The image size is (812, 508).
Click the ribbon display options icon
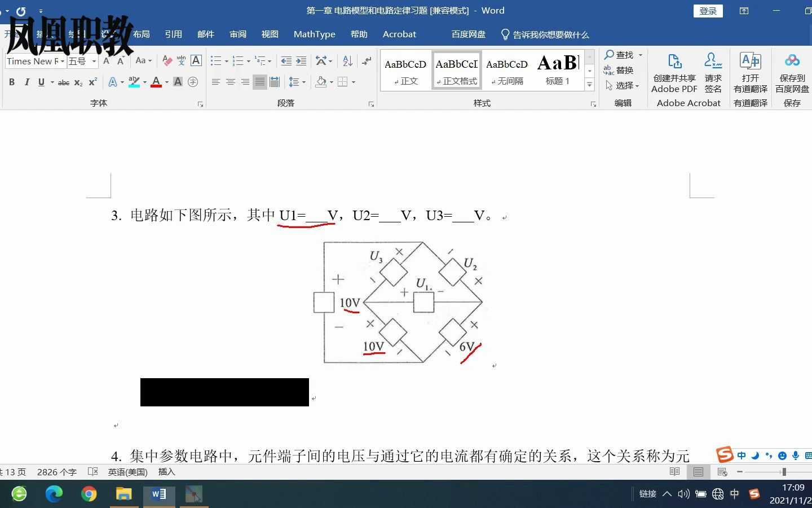[x=744, y=11]
